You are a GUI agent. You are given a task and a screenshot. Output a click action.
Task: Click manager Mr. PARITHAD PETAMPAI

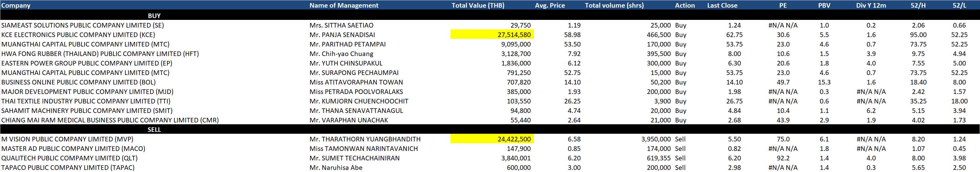[x=347, y=44]
